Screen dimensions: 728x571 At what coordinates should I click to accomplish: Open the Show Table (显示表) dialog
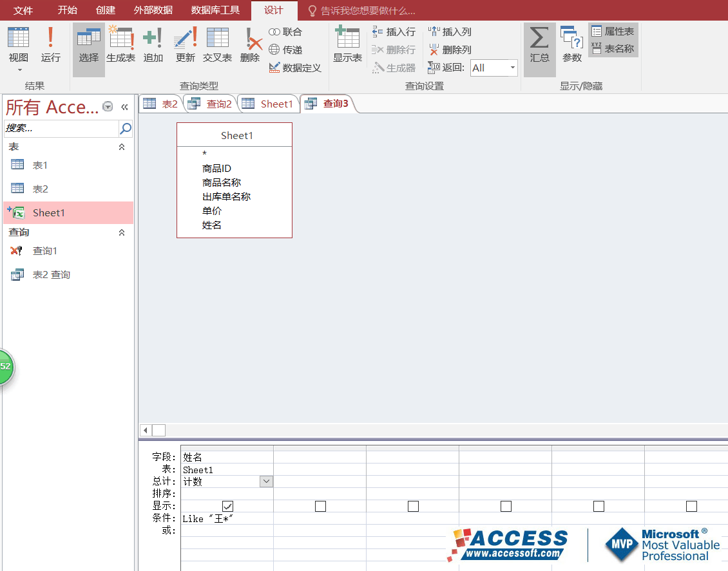[x=347, y=45]
